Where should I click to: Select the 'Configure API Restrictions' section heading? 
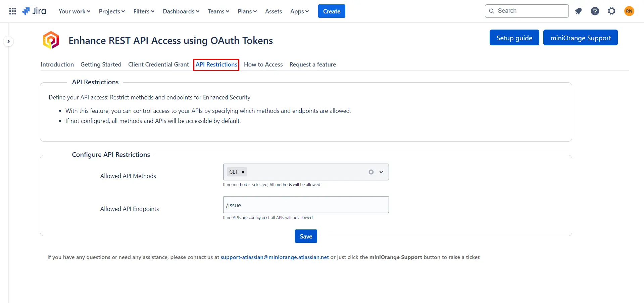tap(111, 155)
